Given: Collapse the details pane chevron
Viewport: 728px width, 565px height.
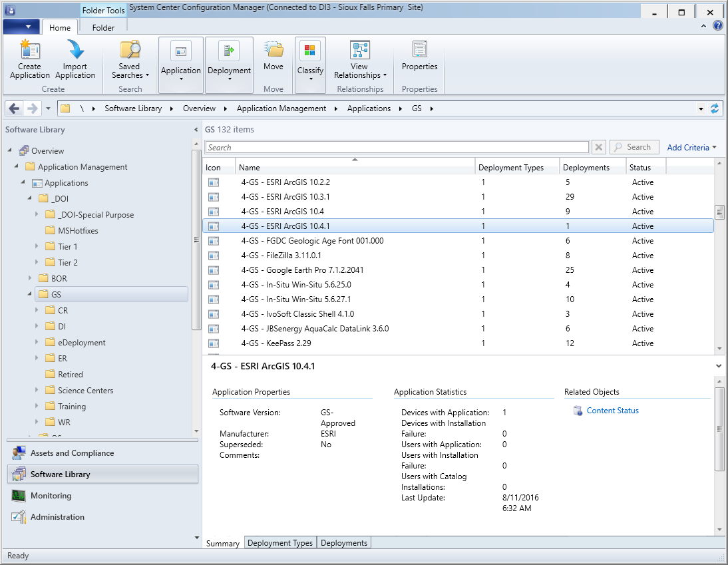Looking at the screenshot, I should [x=719, y=366].
